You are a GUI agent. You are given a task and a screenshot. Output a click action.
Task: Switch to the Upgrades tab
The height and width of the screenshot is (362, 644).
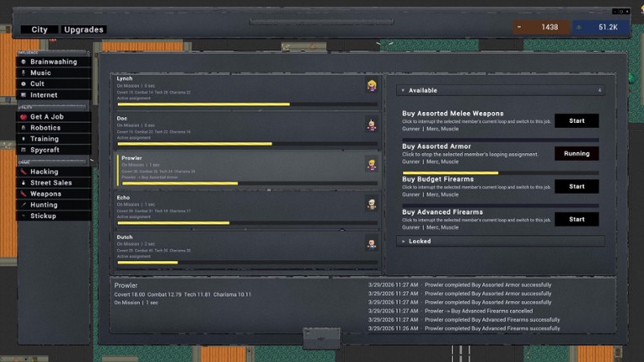[x=84, y=29]
